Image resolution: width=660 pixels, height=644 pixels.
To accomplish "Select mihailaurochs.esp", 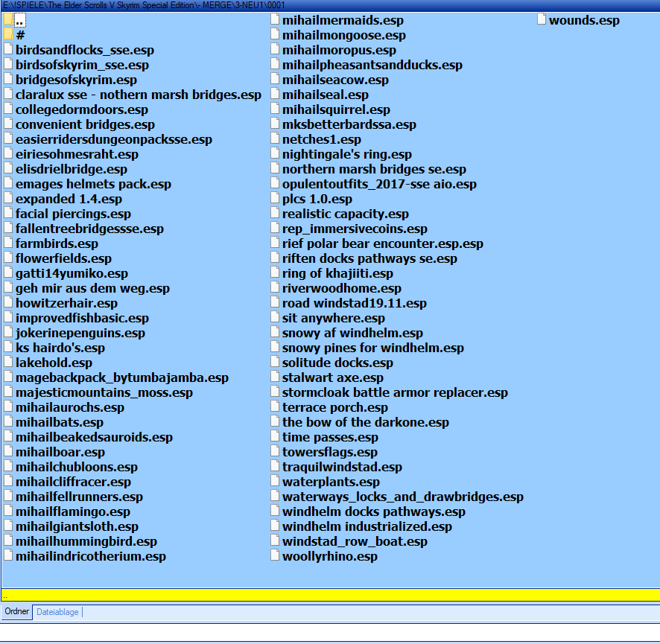I will pyautogui.click(x=70, y=407).
